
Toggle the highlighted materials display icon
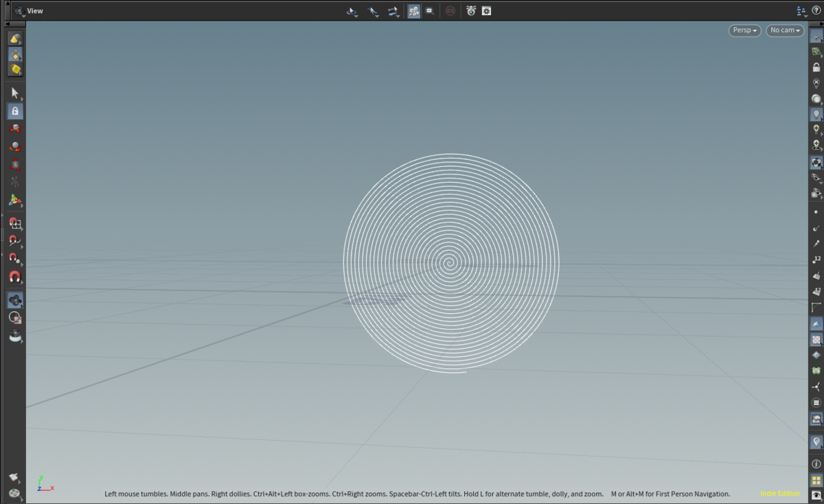pyautogui.click(x=816, y=163)
